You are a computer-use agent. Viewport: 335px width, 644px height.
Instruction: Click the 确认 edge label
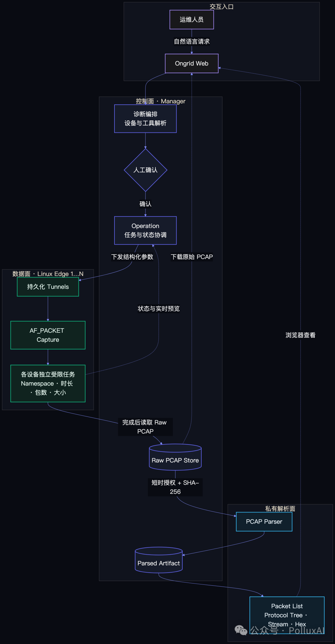tap(145, 204)
